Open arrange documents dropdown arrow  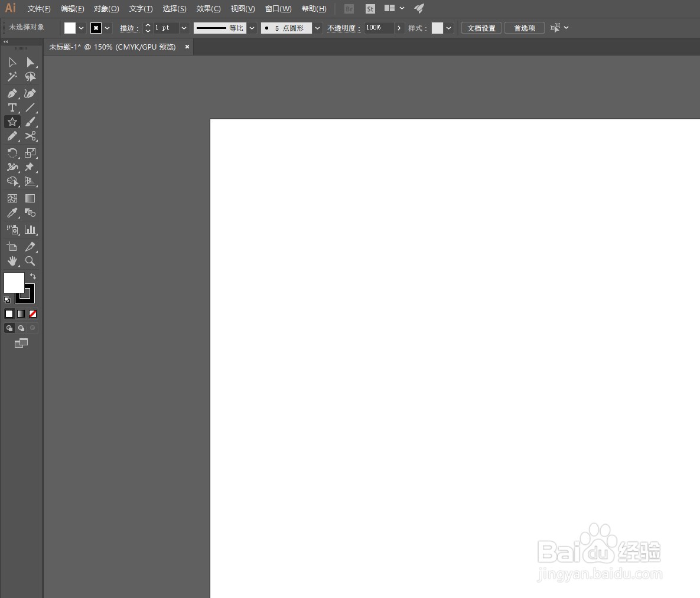402,8
